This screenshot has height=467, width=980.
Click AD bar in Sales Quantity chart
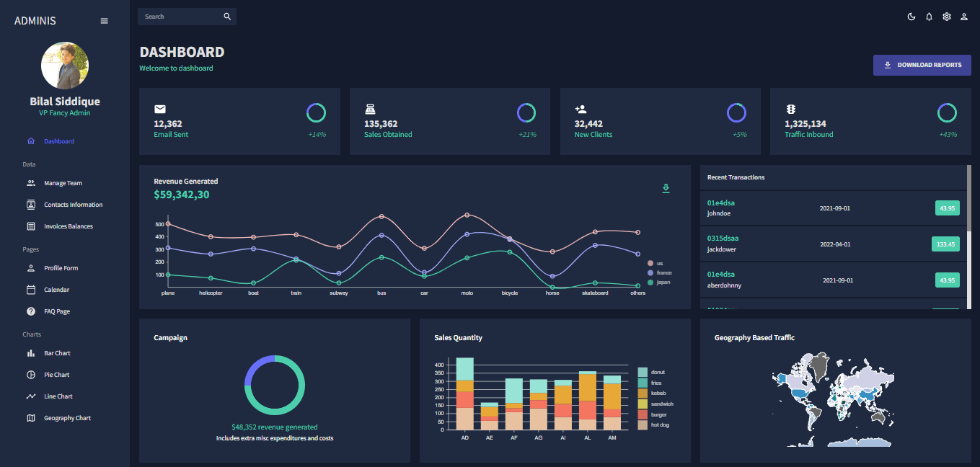tap(465, 393)
